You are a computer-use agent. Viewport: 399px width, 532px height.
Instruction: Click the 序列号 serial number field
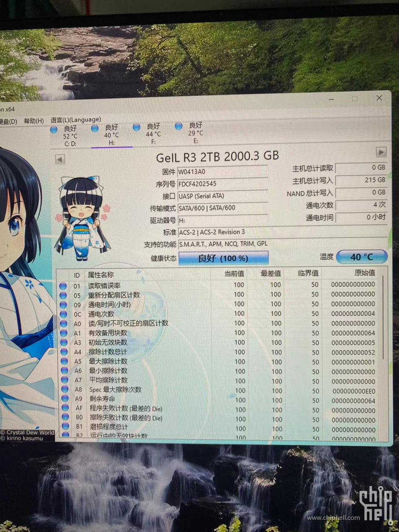pyautogui.click(x=223, y=184)
